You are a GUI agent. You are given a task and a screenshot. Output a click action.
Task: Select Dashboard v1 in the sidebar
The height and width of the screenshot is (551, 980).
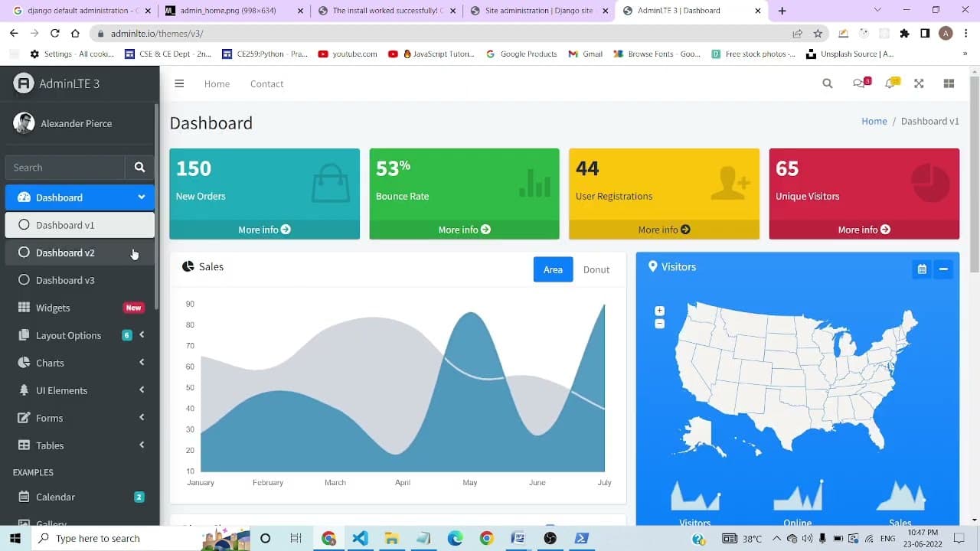click(80, 225)
